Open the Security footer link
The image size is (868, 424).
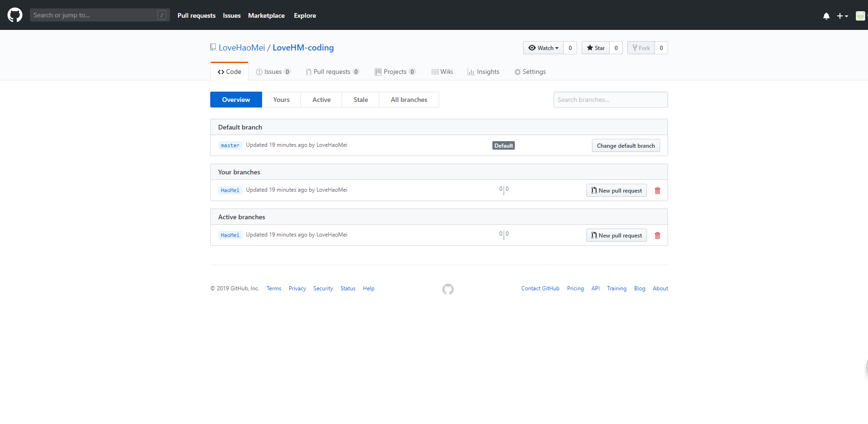pyautogui.click(x=323, y=288)
